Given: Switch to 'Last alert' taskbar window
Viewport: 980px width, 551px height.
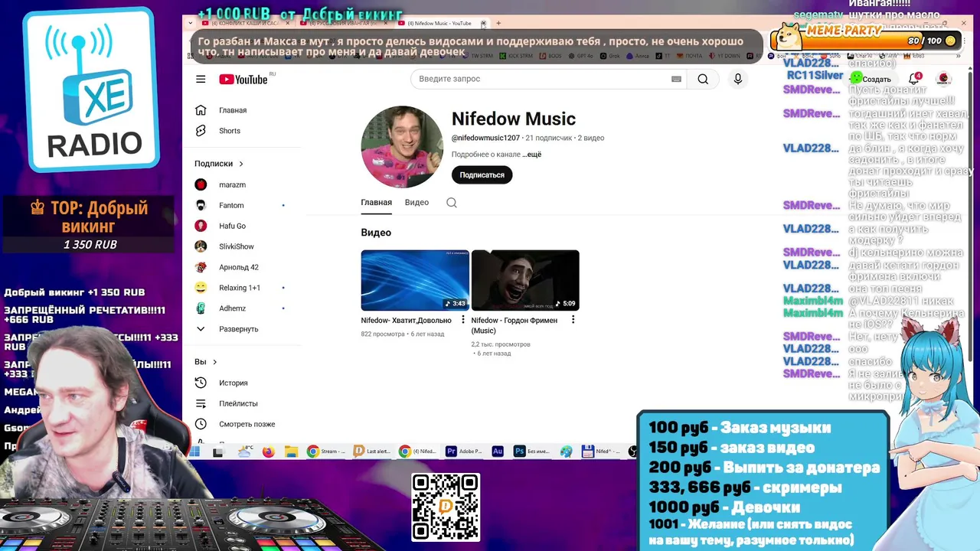Looking at the screenshot, I should pos(372,452).
